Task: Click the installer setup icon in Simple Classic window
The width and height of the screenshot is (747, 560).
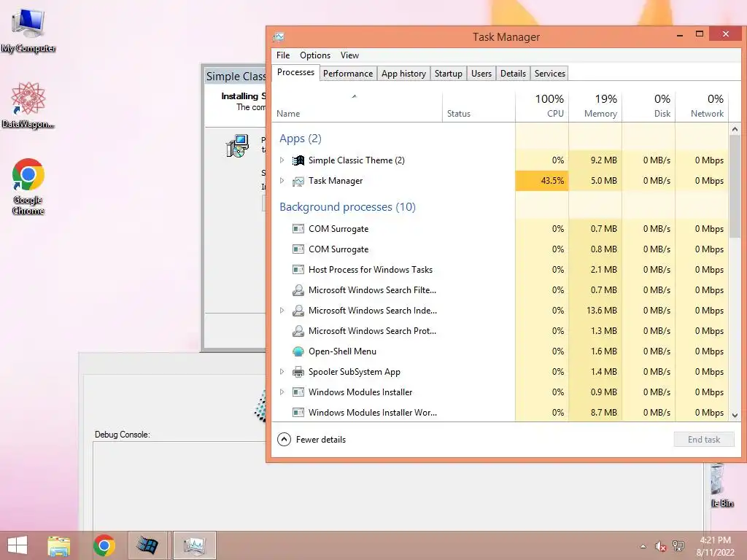Action: click(237, 146)
